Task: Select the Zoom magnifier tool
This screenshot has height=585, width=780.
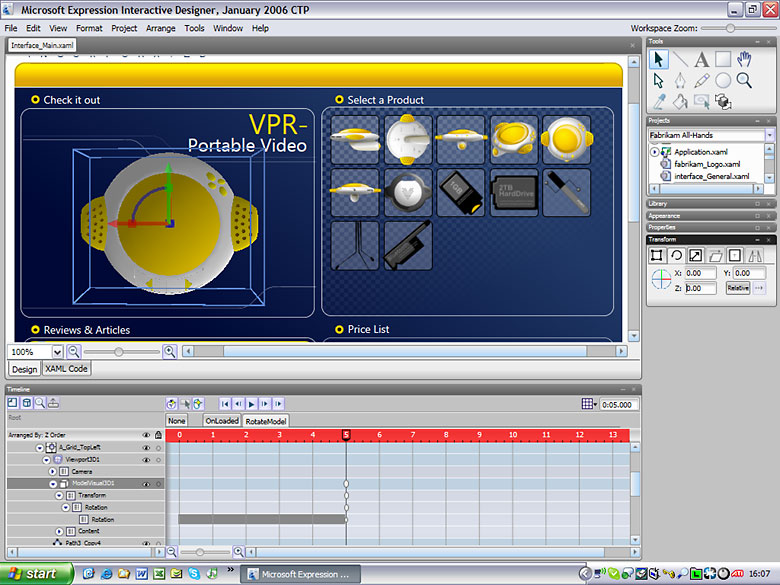Action: pos(745,80)
